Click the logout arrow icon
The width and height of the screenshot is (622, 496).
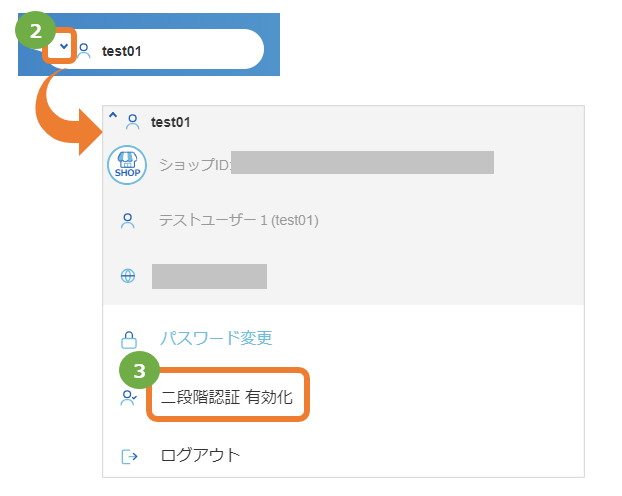click(x=129, y=457)
